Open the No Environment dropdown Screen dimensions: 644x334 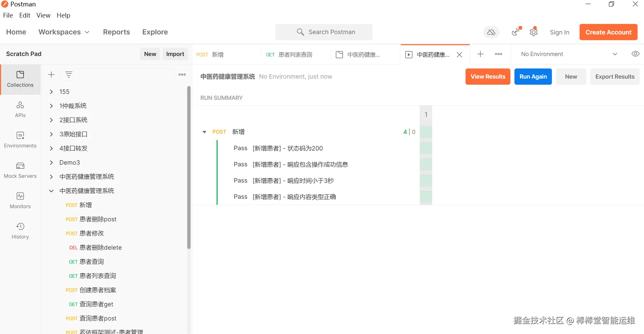tap(569, 54)
